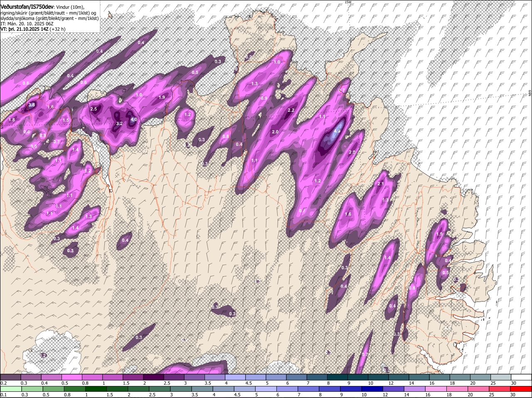
Task: Click the "slydda/snjókoma (grátt/bleikt/grænt - mm/1klst)" line
Action: (x=49, y=18)
